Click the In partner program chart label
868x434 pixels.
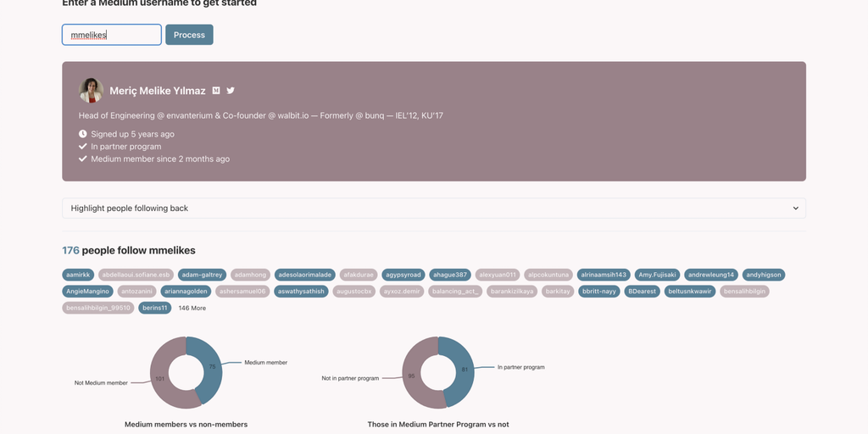[x=521, y=367]
